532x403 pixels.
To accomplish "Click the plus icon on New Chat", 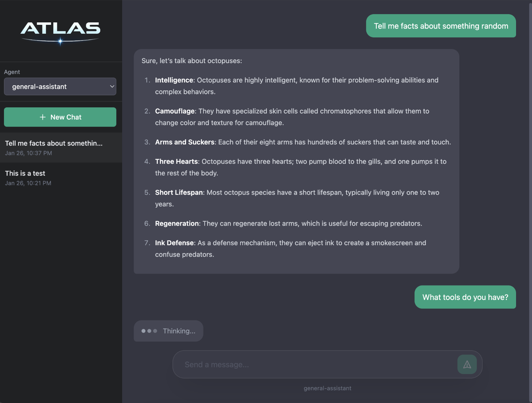I will point(42,117).
